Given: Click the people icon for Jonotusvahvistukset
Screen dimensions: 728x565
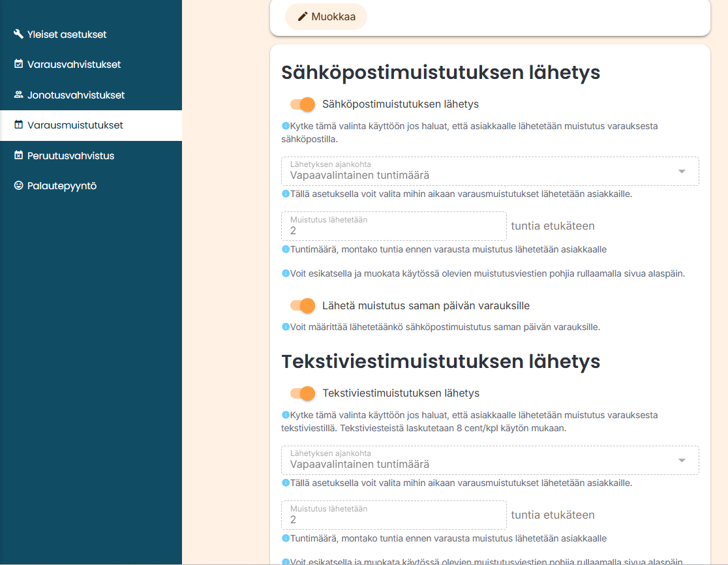Looking at the screenshot, I should [18, 95].
